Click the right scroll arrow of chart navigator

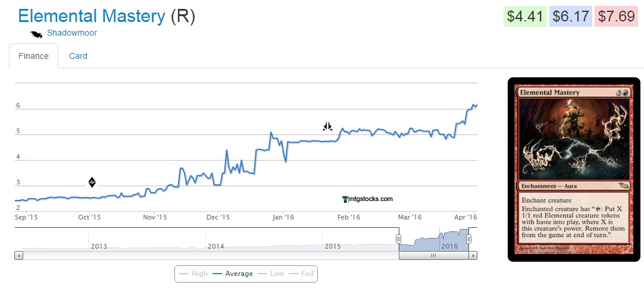tap(473, 256)
